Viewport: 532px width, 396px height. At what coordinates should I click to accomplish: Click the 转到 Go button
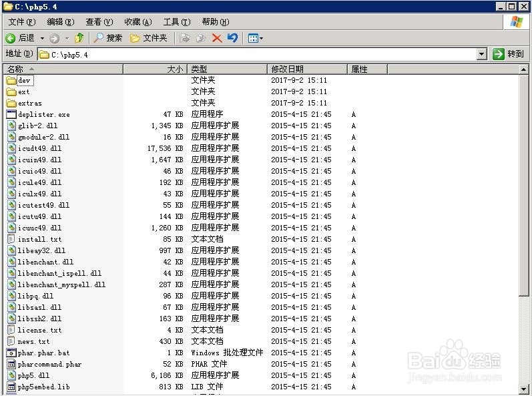508,54
